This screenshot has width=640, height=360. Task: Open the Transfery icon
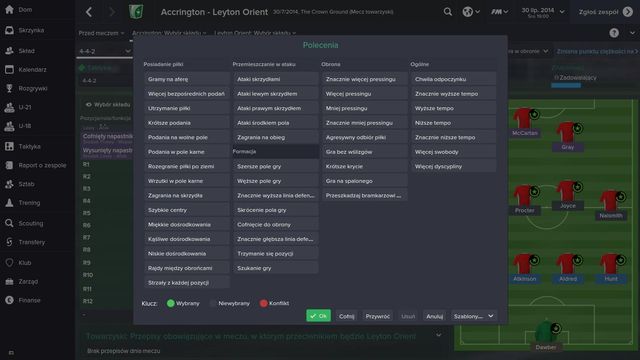tap(9, 242)
